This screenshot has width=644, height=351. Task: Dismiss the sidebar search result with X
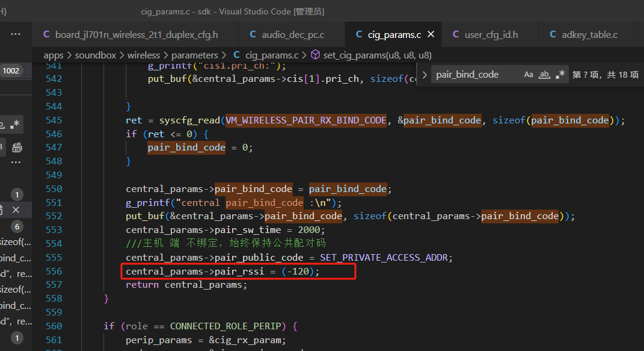click(16, 210)
